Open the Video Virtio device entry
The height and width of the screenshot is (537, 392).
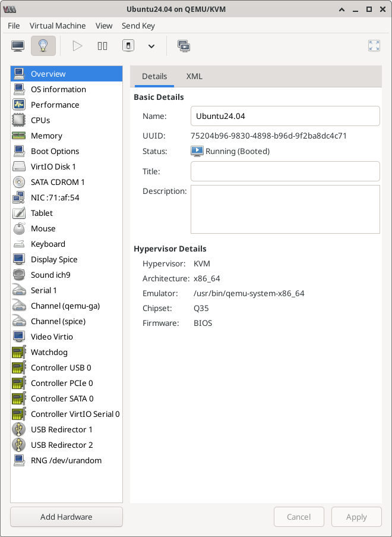point(52,337)
